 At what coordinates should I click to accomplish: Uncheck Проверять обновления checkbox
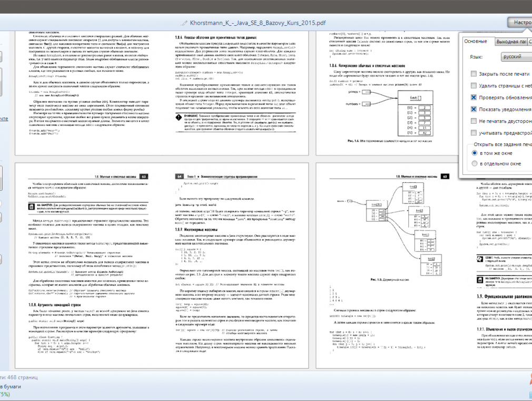[x=474, y=97]
